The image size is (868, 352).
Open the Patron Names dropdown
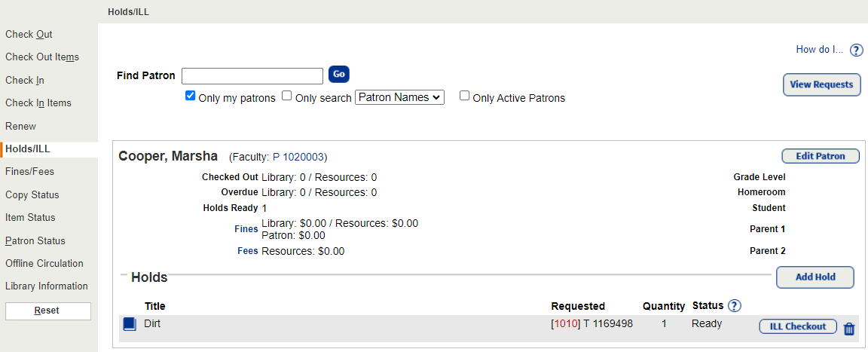(400, 97)
